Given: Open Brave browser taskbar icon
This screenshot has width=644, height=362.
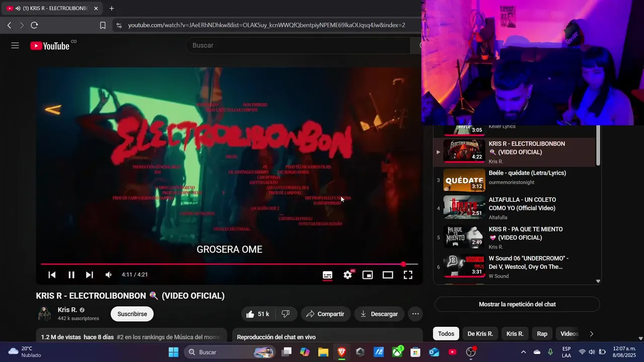Looking at the screenshot, I should [342, 352].
